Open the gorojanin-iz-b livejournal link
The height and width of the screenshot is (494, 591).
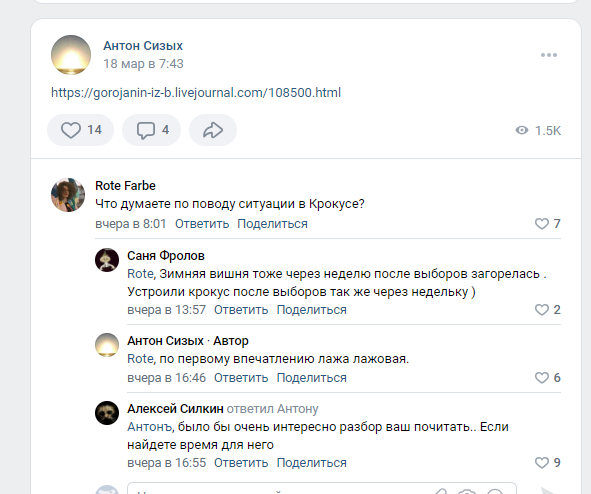196,93
